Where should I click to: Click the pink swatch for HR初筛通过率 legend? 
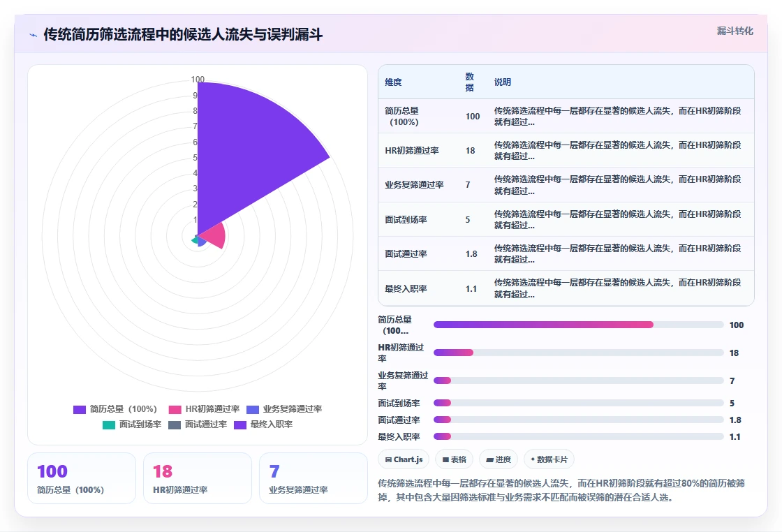175,409
